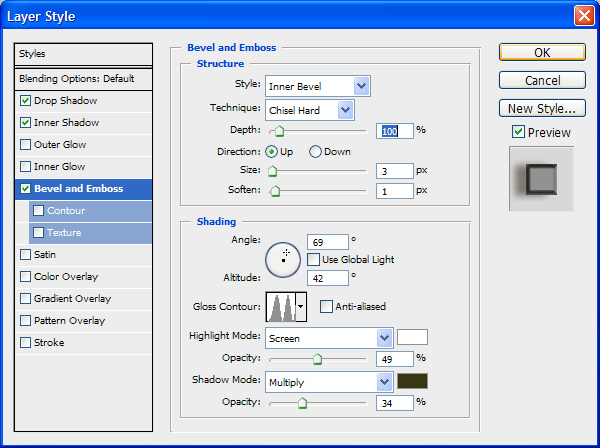Viewport: 600px width, 448px height.
Task: Close the Layer Style dialog
Action: 584,16
